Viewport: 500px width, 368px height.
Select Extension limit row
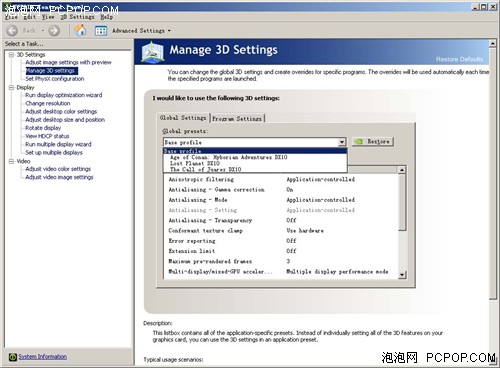(x=282, y=251)
